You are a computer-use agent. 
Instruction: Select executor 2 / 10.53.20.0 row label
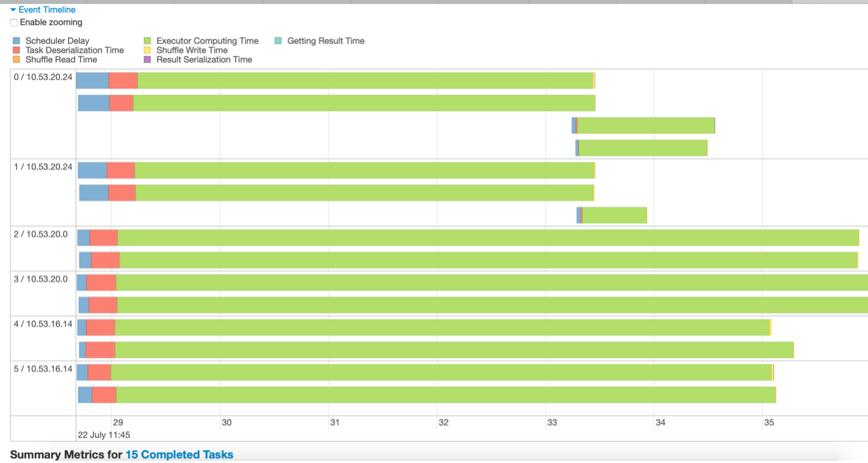[41, 234]
